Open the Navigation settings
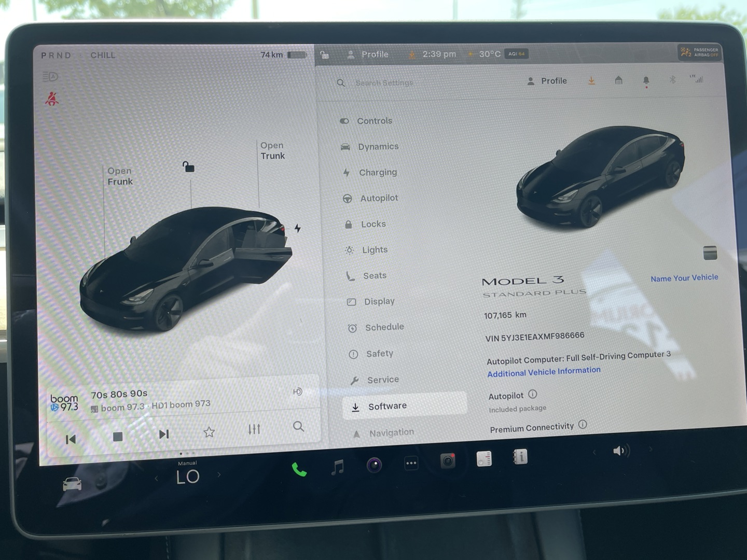747x560 pixels. pos(383,433)
